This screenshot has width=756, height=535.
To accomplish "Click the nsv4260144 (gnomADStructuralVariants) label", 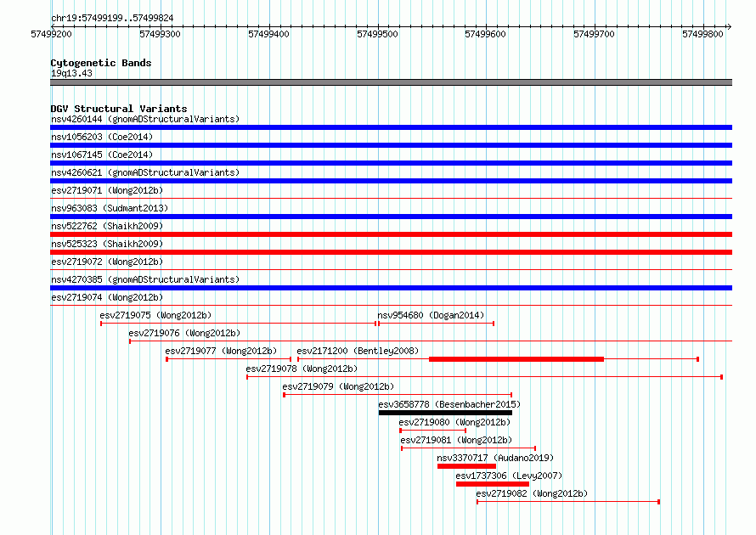I will [145, 119].
